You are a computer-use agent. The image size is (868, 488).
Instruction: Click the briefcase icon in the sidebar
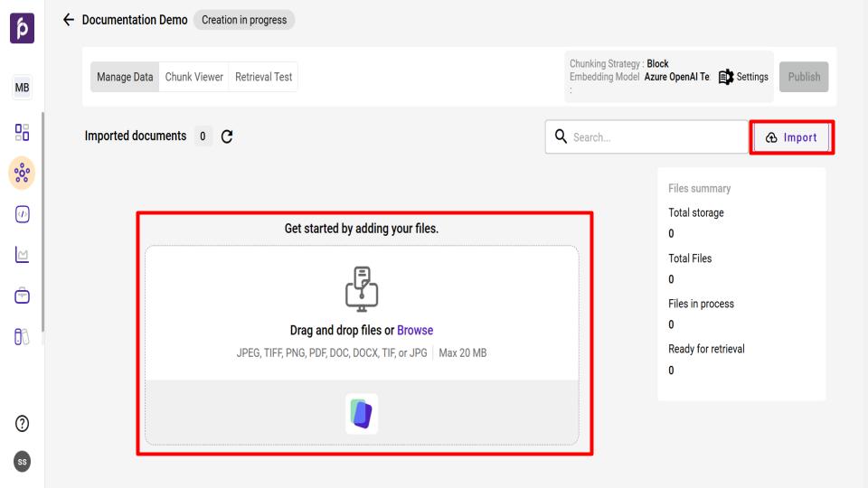(x=22, y=296)
